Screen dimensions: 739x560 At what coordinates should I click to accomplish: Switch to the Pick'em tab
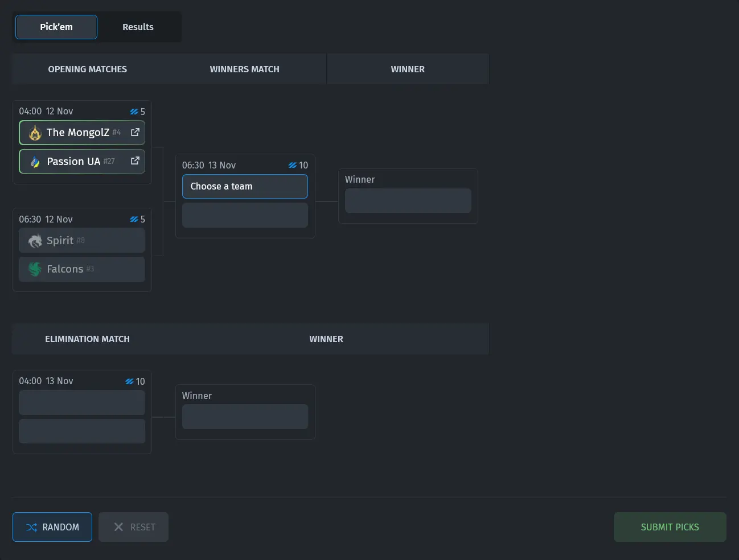point(56,27)
